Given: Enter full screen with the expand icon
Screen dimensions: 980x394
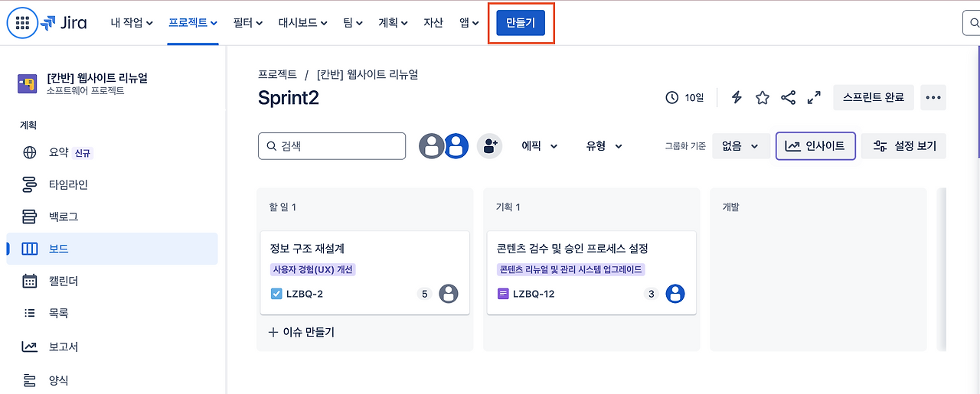Looking at the screenshot, I should tap(814, 97).
